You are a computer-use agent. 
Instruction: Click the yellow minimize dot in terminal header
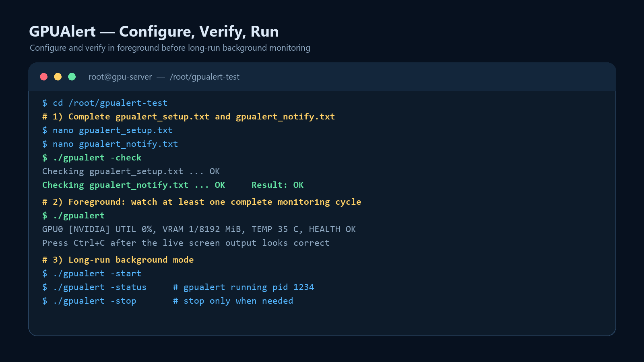(x=58, y=76)
